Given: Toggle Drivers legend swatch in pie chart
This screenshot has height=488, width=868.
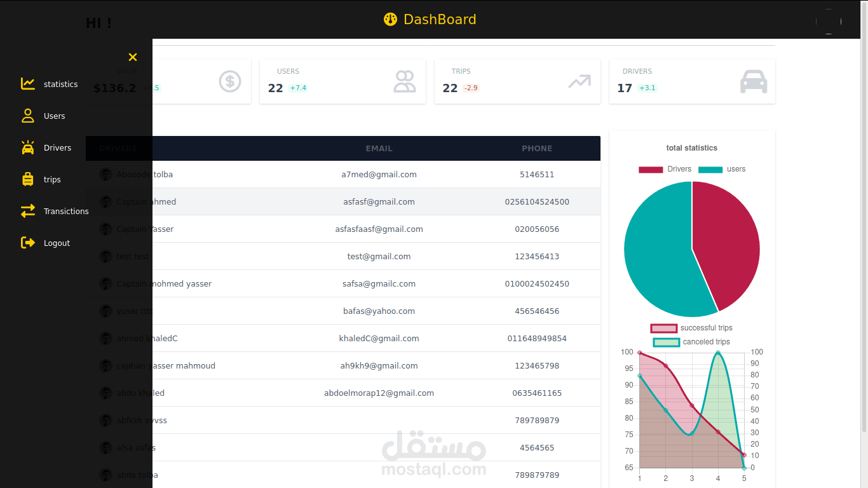Looking at the screenshot, I should coord(651,170).
